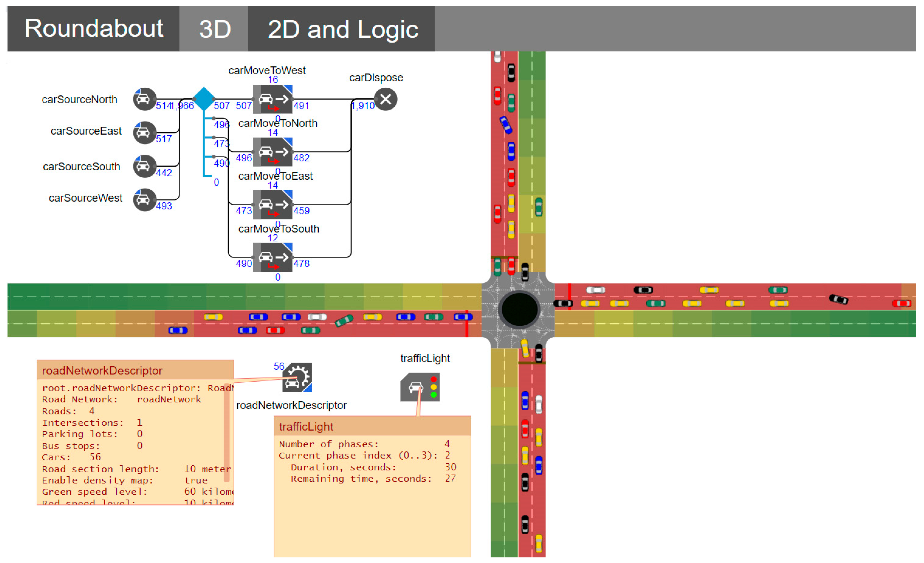Click the 'Green speed level' text row
This screenshot has width=924, height=563.
tap(138, 492)
